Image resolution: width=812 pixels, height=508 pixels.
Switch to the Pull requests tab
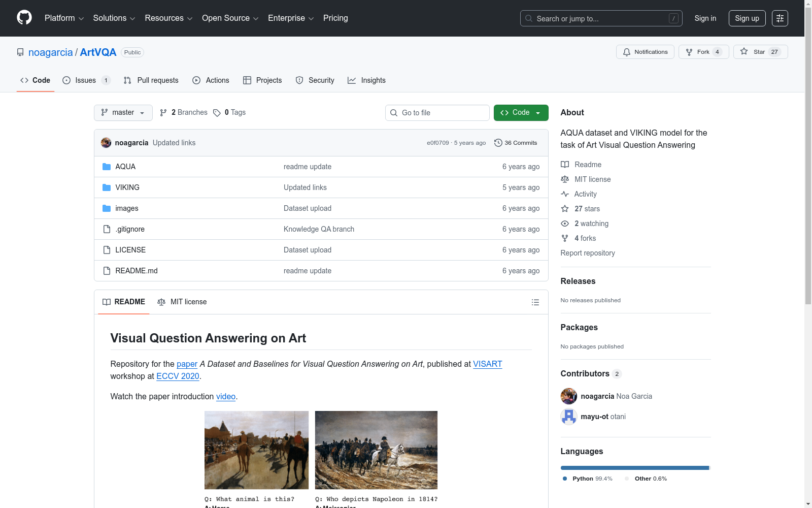click(151, 80)
